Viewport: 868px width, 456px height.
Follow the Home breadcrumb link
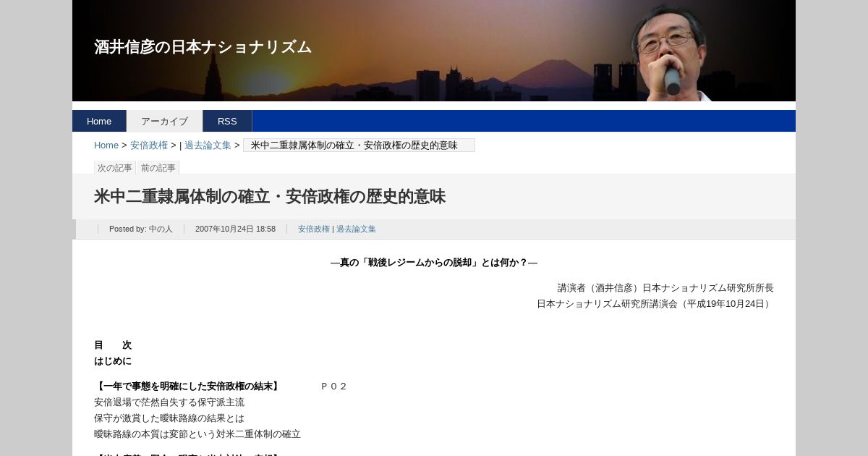click(x=106, y=145)
